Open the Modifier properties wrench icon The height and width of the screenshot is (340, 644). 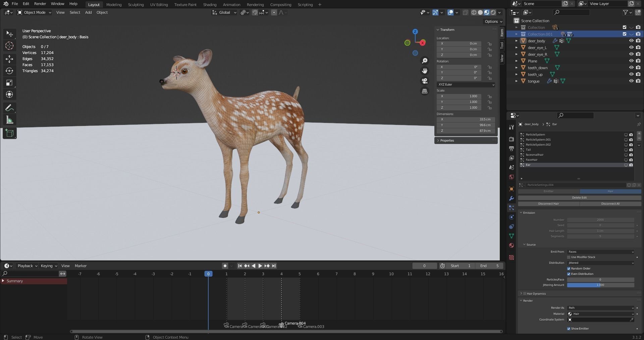[511, 198]
